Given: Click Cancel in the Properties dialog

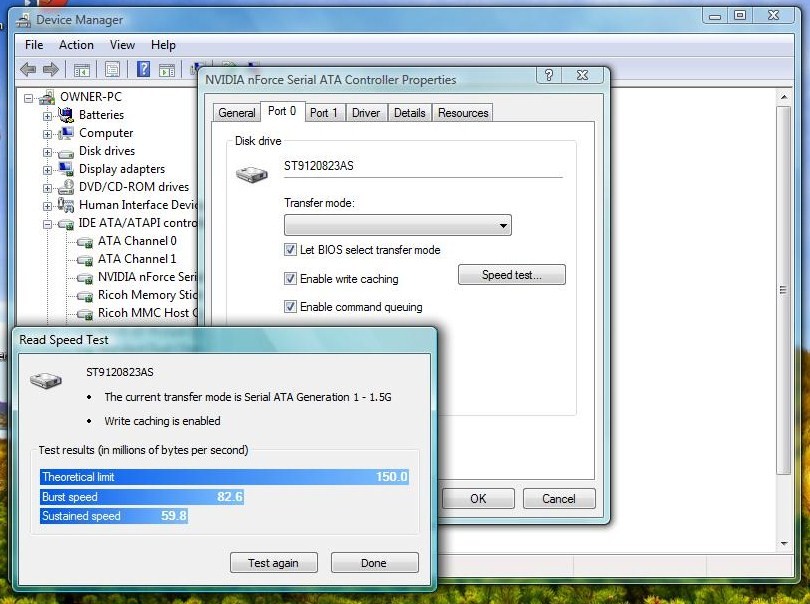Looking at the screenshot, I should click(559, 499).
